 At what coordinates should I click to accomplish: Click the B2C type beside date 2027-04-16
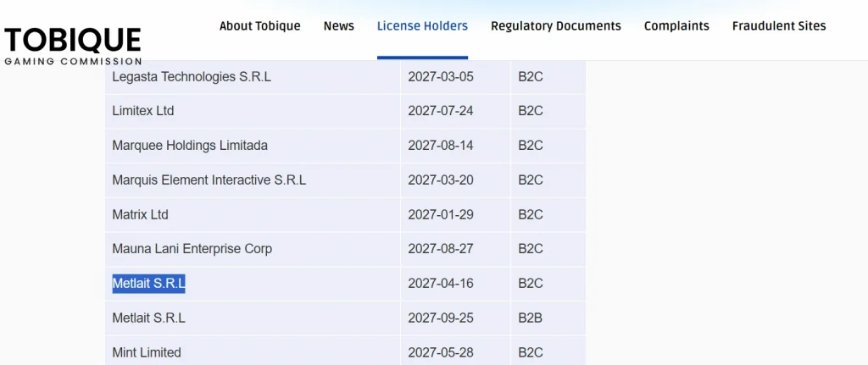(531, 283)
